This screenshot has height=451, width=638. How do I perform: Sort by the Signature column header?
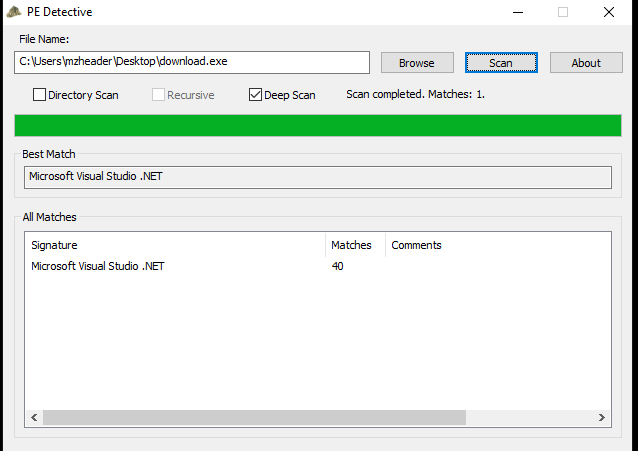[x=175, y=245]
